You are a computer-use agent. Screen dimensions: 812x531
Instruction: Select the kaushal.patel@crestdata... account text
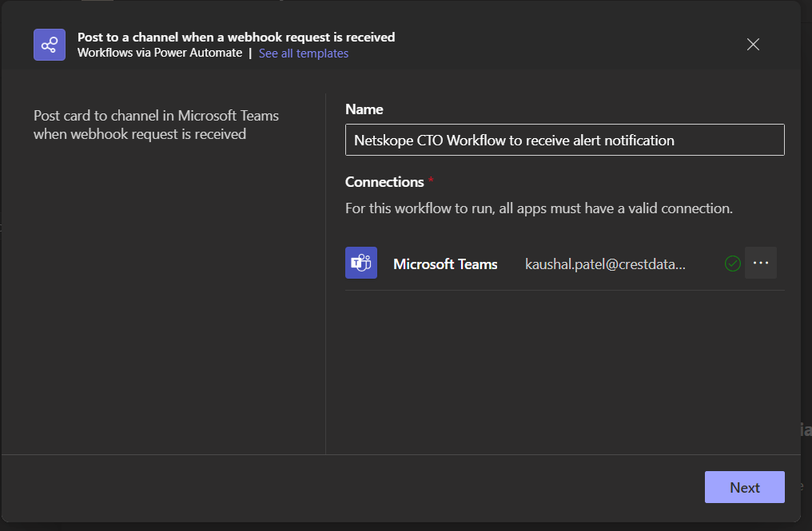pos(605,264)
